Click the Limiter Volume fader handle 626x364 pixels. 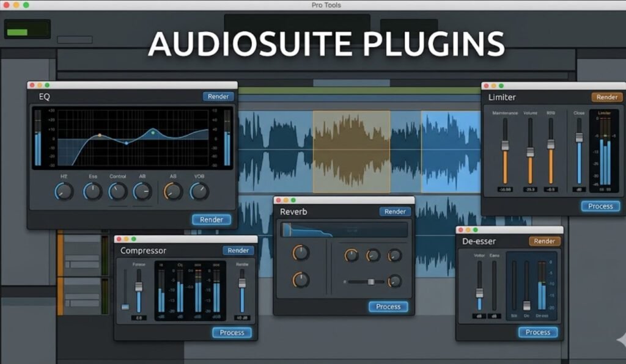pos(530,152)
